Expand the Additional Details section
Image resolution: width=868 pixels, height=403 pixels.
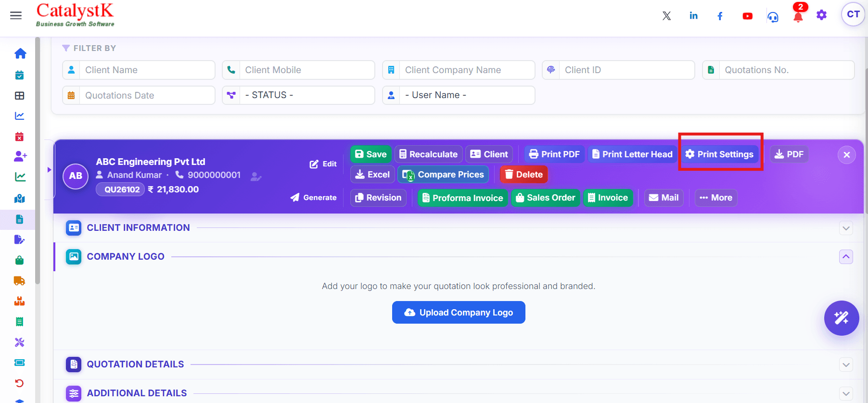click(846, 393)
